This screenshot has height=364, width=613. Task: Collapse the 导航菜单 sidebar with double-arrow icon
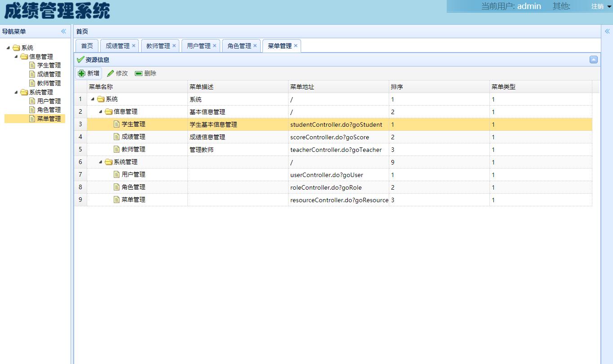pyautogui.click(x=63, y=31)
